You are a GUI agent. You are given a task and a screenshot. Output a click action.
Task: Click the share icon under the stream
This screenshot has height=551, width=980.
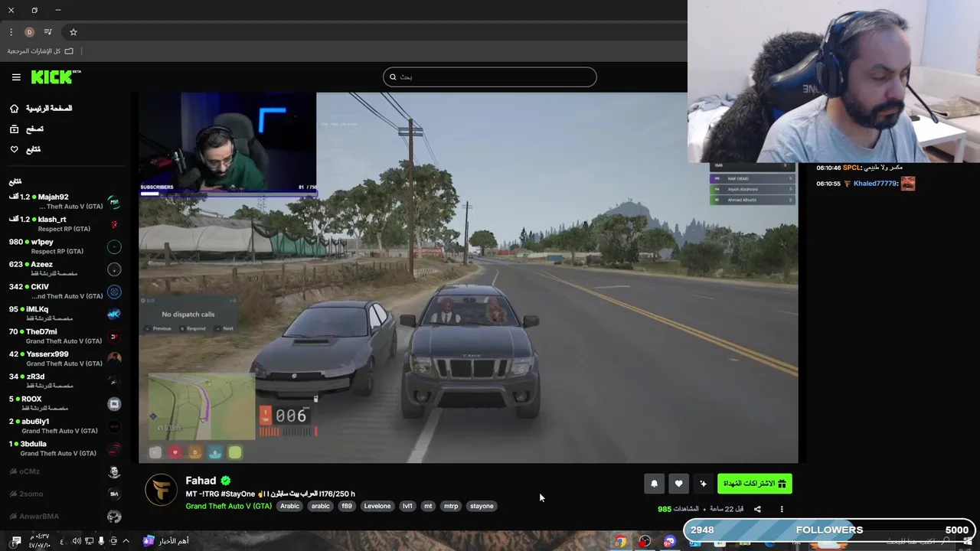(757, 509)
